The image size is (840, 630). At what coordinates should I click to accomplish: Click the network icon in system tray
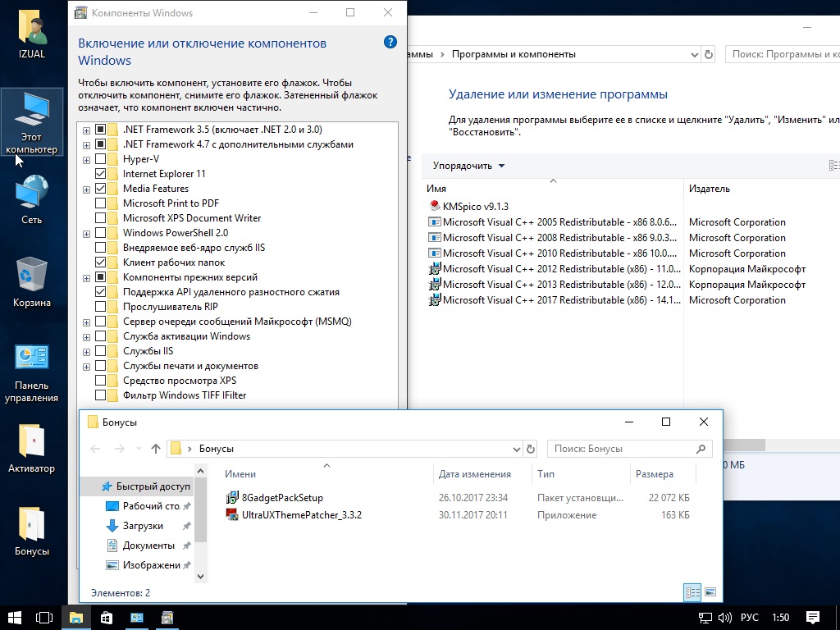pyautogui.click(x=705, y=618)
